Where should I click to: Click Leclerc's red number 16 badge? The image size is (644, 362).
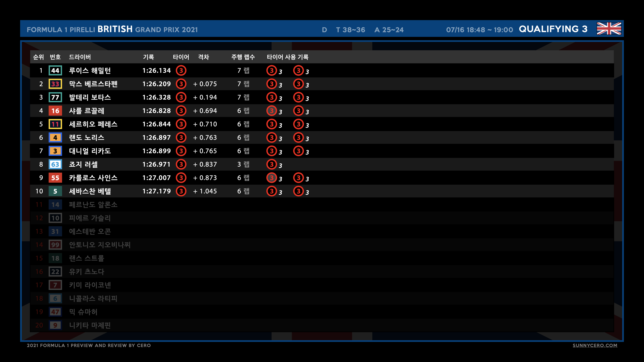click(x=55, y=111)
